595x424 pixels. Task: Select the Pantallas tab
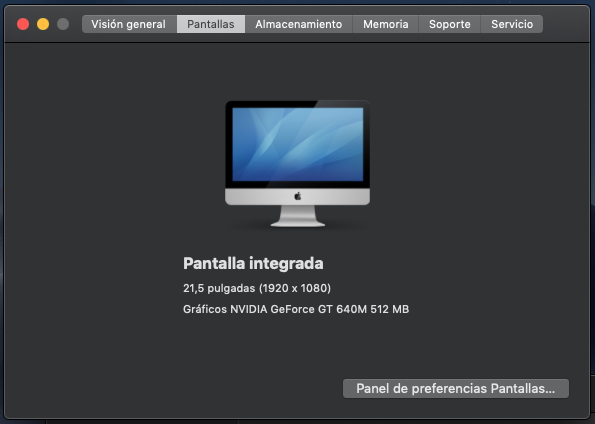(x=211, y=24)
